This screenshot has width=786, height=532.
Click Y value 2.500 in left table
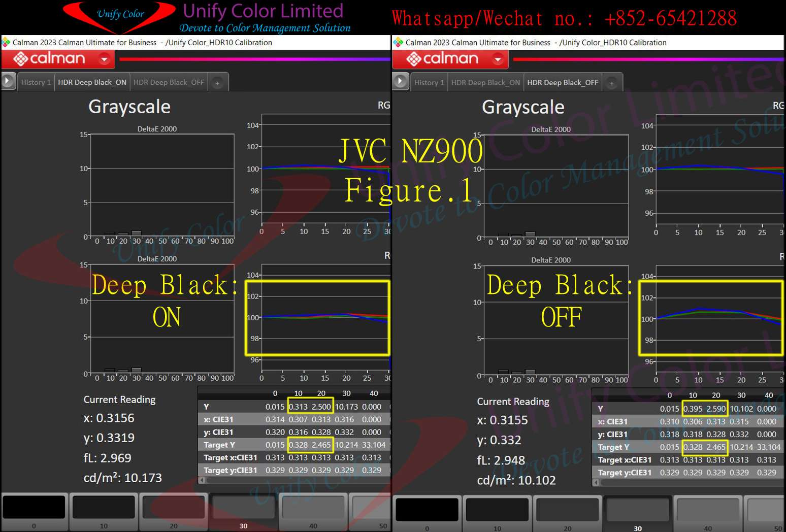pos(321,407)
